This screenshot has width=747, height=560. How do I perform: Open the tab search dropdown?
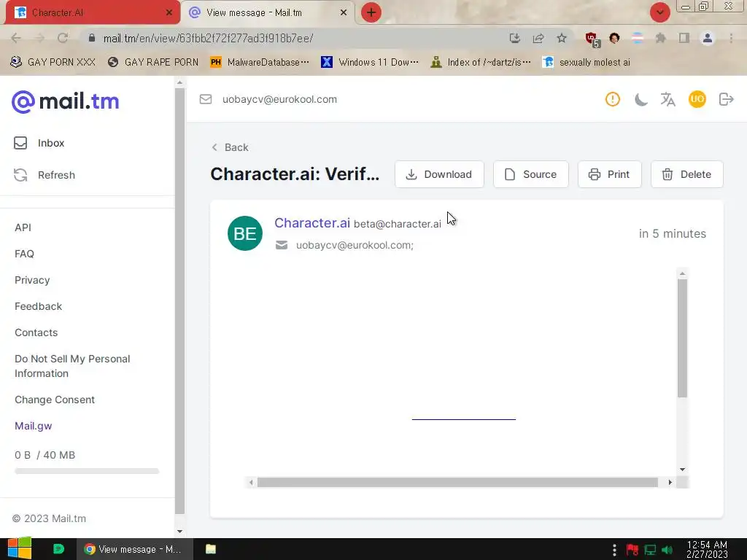pyautogui.click(x=659, y=12)
